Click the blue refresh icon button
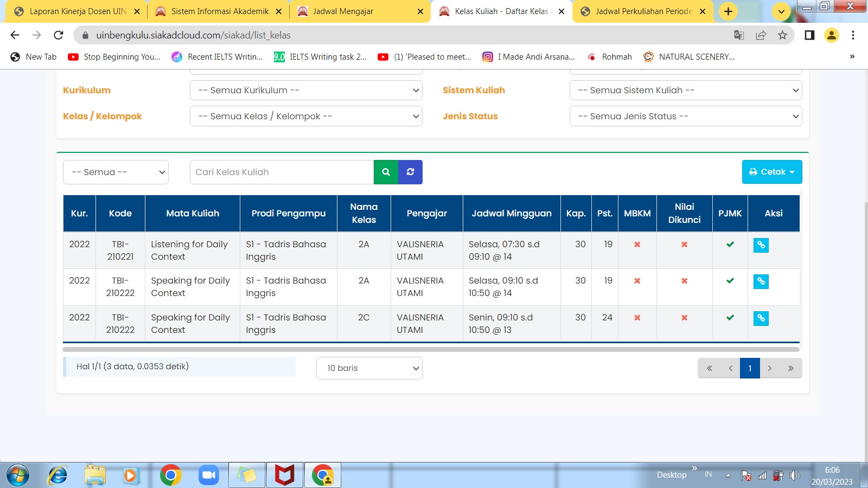This screenshot has height=488, width=868. pyautogui.click(x=410, y=172)
